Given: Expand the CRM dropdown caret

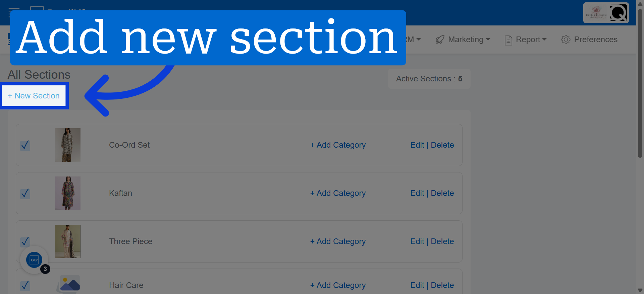Looking at the screenshot, I should point(418,40).
